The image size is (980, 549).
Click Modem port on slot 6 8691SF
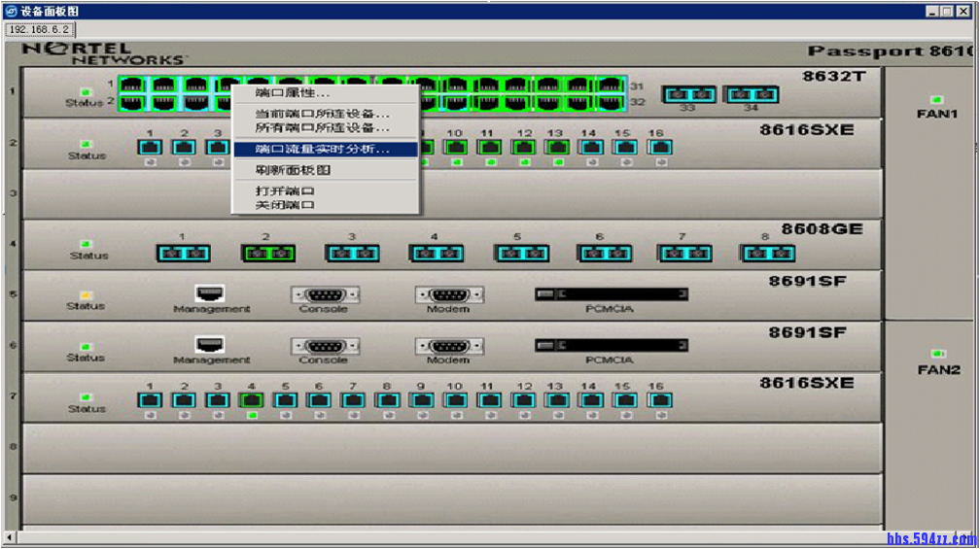[449, 346]
